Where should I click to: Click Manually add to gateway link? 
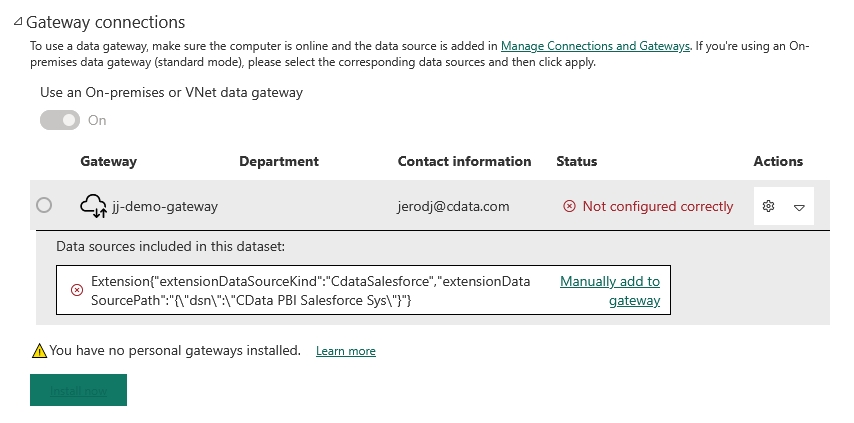[610, 291]
